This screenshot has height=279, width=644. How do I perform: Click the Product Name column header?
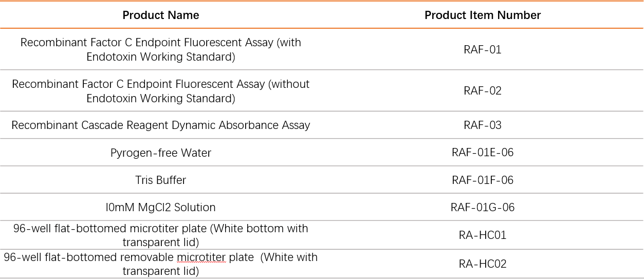tap(161, 15)
